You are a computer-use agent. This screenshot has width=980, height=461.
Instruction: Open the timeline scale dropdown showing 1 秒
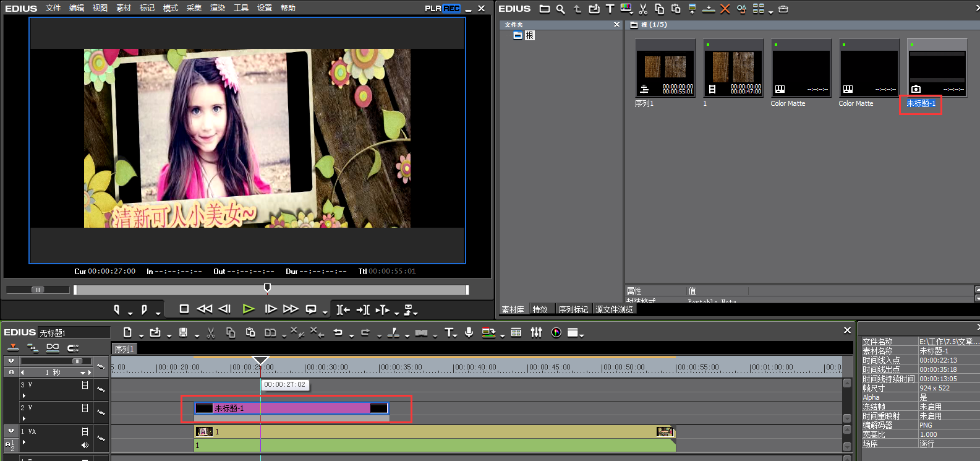point(82,373)
